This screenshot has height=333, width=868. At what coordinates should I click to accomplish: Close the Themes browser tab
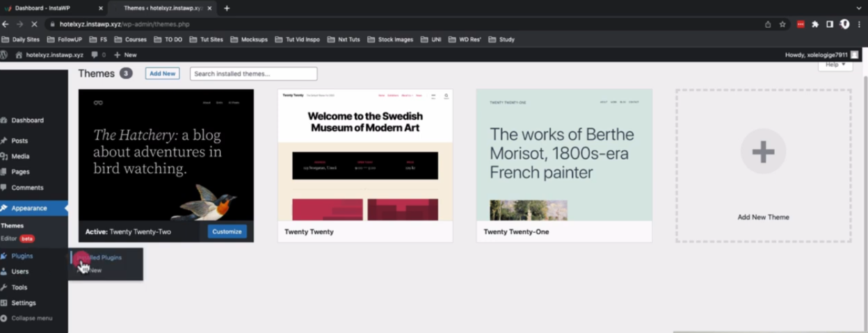(x=209, y=8)
